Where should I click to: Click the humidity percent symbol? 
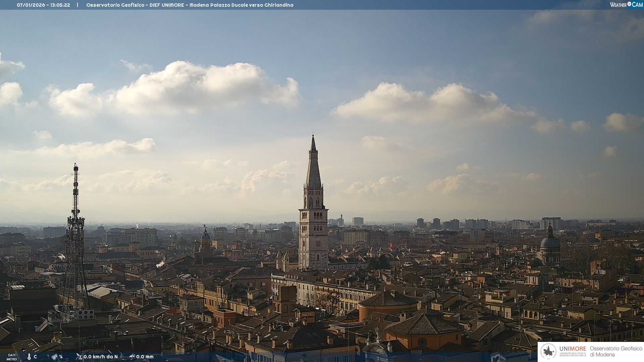(x=61, y=357)
